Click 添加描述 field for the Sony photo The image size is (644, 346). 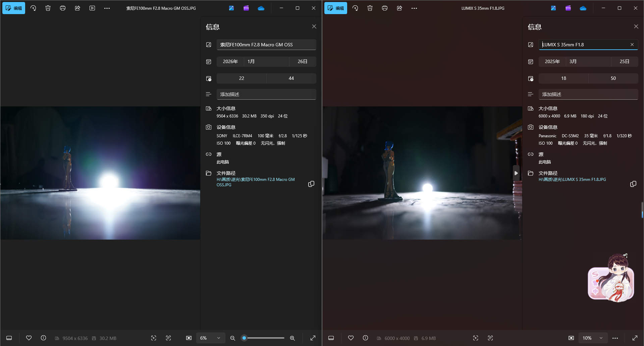point(266,94)
